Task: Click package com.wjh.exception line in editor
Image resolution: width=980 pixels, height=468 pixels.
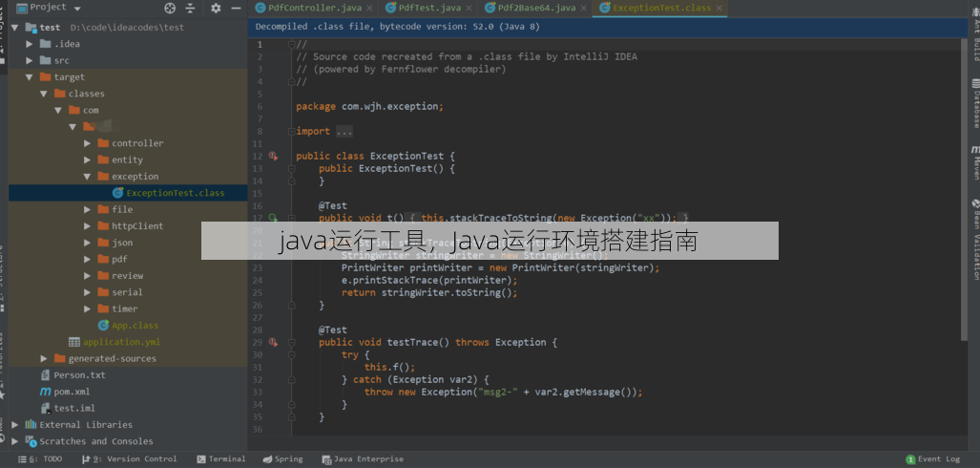Action: (370, 106)
